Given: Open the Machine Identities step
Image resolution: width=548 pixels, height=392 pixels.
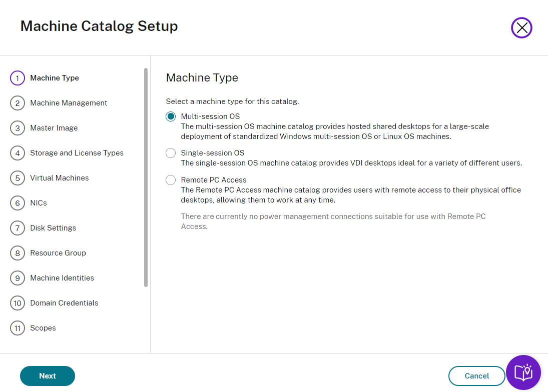Looking at the screenshot, I should point(62,278).
